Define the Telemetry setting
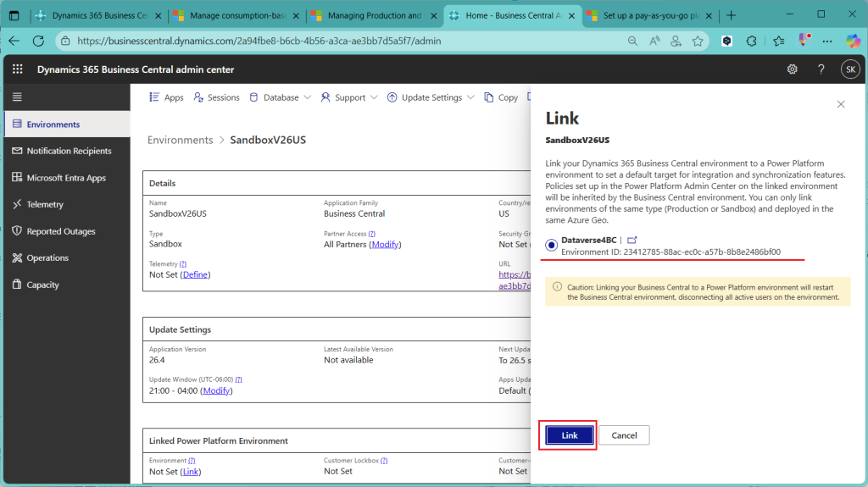Image resolution: width=868 pixels, height=487 pixels. (x=196, y=274)
